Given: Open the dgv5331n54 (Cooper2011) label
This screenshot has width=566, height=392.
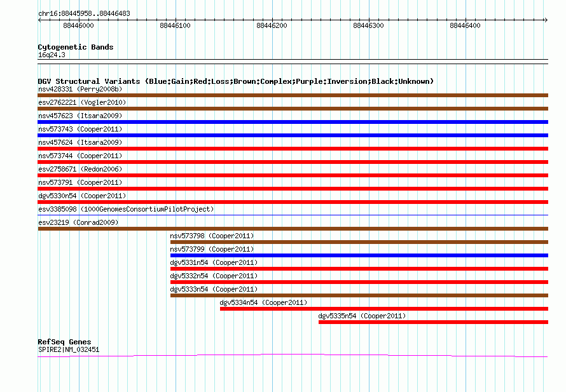Looking at the screenshot, I should [214, 262].
